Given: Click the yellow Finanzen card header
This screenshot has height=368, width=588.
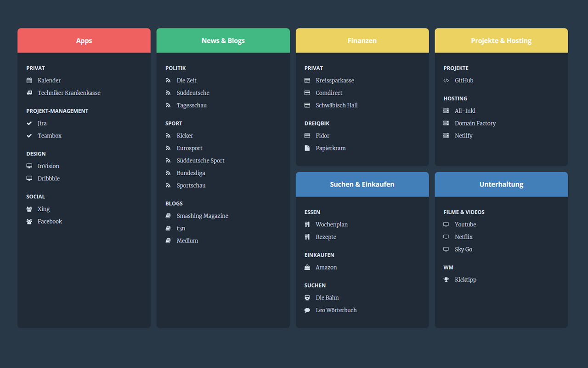Looking at the screenshot, I should (x=362, y=40).
